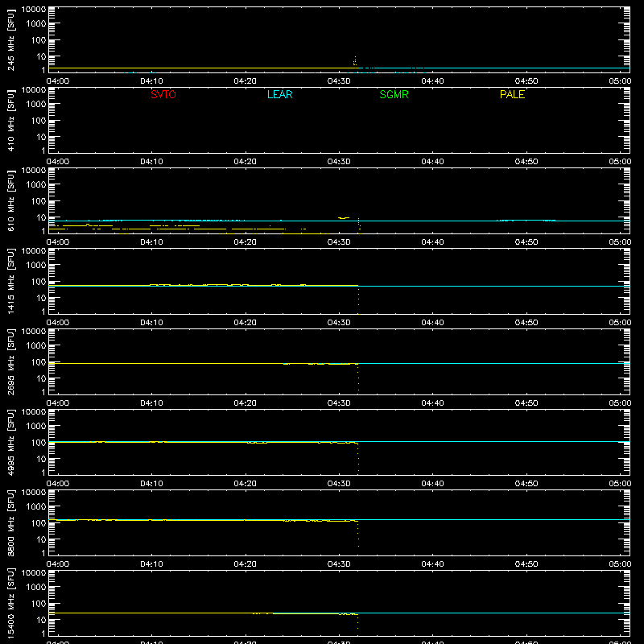Image resolution: width=644 pixels, height=644 pixels.
Task: Click the 100 tick label on 2695 MHz plot
Action: point(39,362)
